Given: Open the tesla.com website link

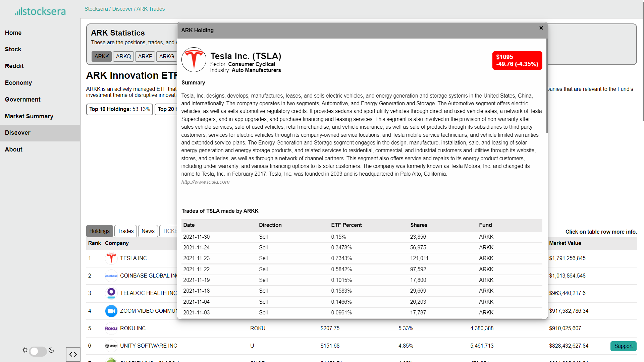Looking at the screenshot, I should tap(205, 182).
